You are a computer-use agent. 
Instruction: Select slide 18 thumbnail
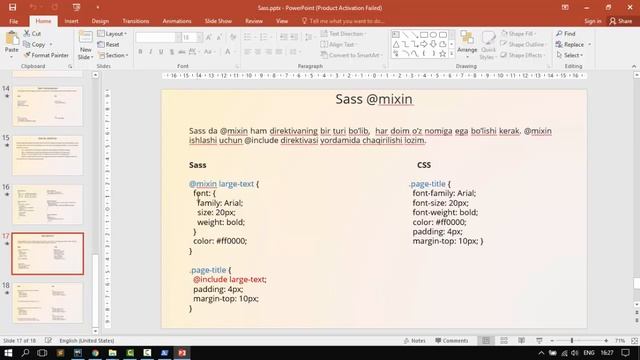[x=48, y=302]
